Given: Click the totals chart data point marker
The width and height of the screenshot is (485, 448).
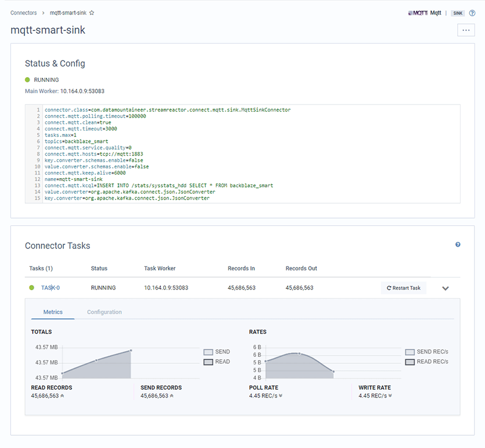Looking at the screenshot, I should pyautogui.click(x=131, y=350).
